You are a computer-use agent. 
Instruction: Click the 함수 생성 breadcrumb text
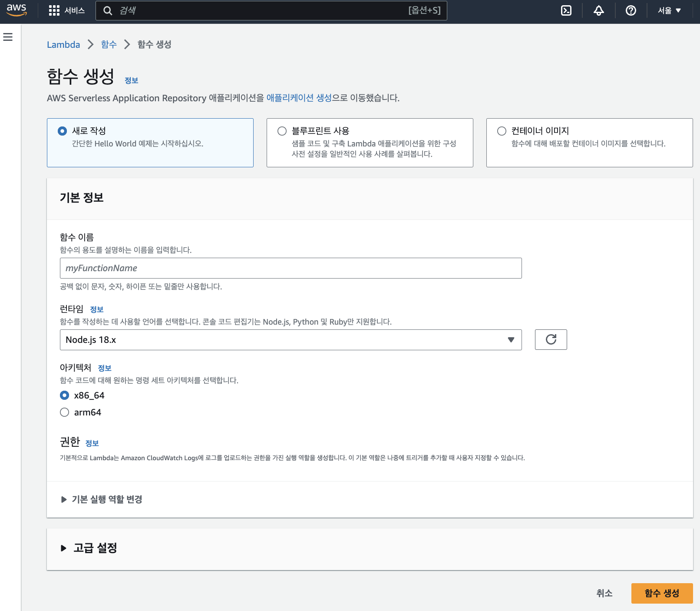(x=154, y=44)
